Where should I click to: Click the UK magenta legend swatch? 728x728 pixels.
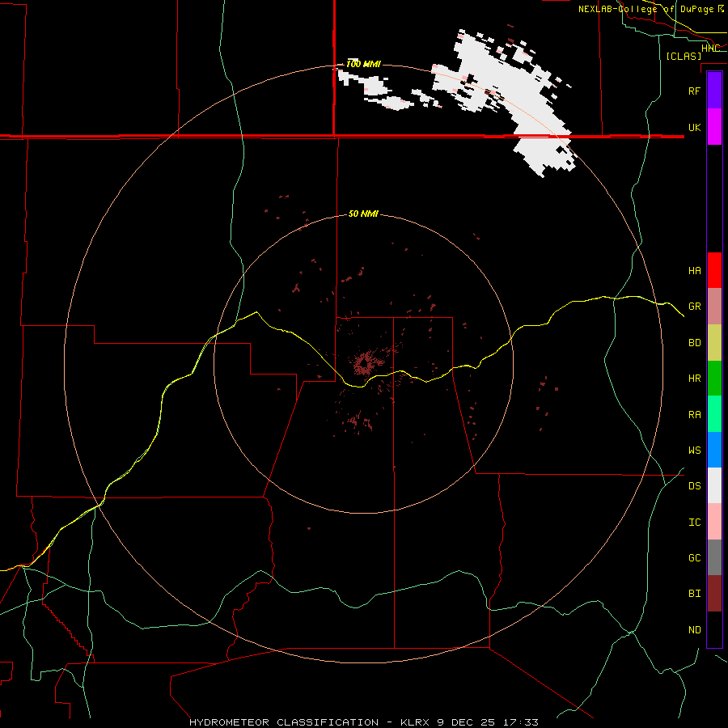[x=714, y=127]
